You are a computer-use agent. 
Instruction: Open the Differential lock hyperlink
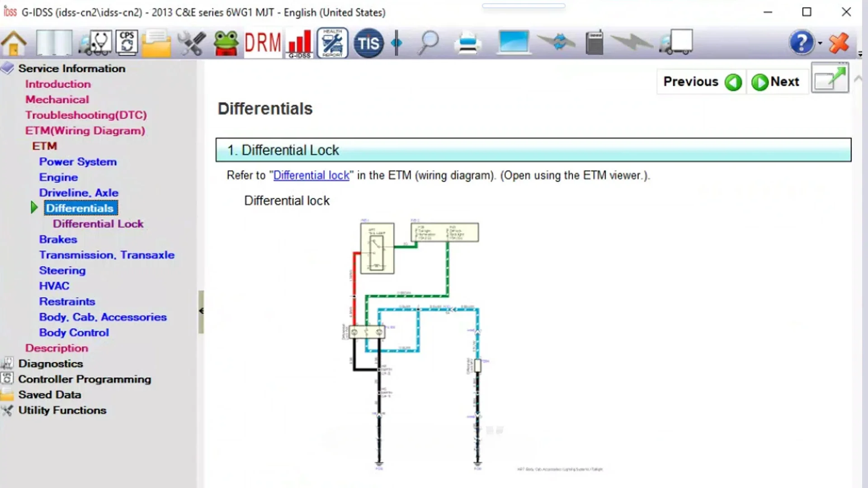[311, 175]
